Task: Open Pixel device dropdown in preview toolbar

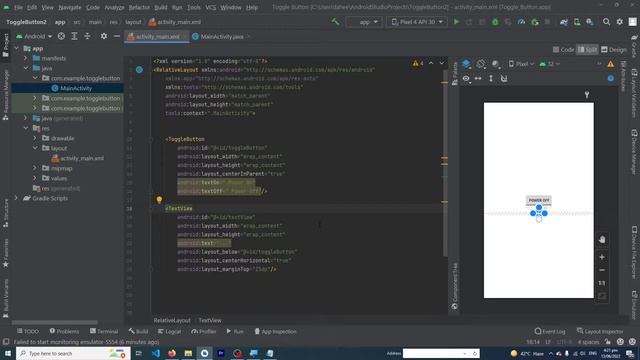Action: tap(521, 64)
